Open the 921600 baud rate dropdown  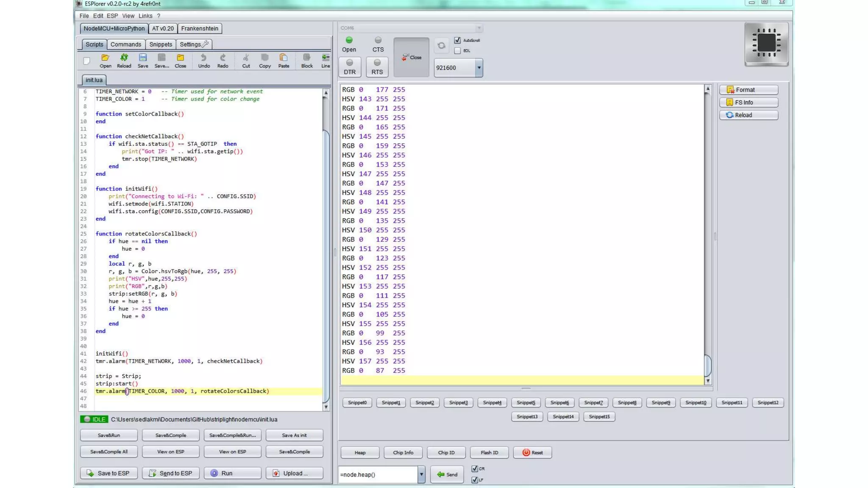point(479,68)
